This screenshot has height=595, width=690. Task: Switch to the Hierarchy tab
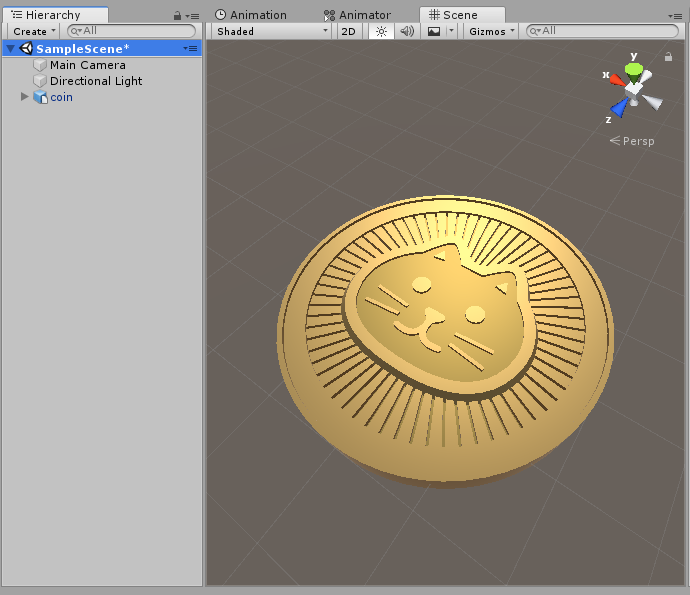pos(55,15)
